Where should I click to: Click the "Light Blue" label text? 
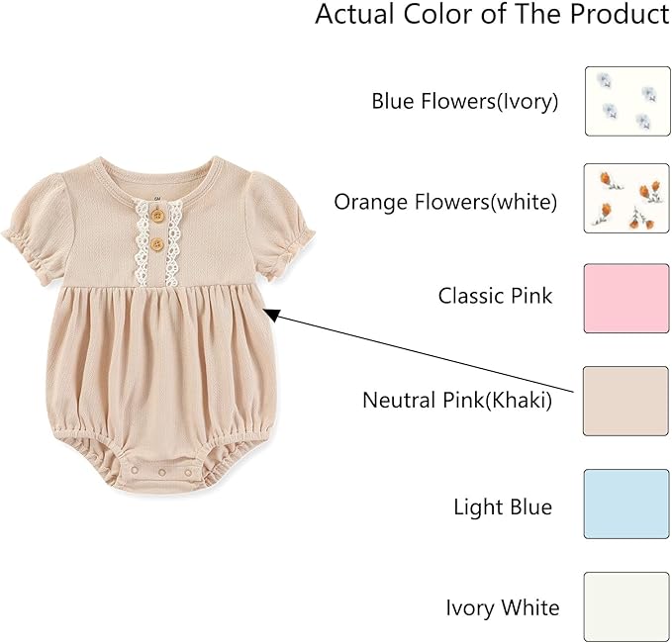[x=502, y=507]
